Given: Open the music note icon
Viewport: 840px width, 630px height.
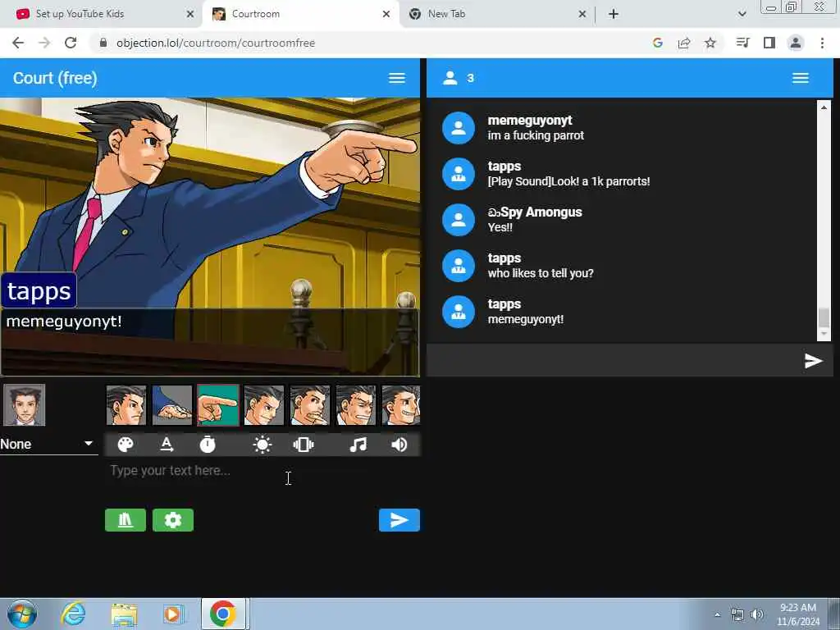Looking at the screenshot, I should [x=358, y=445].
